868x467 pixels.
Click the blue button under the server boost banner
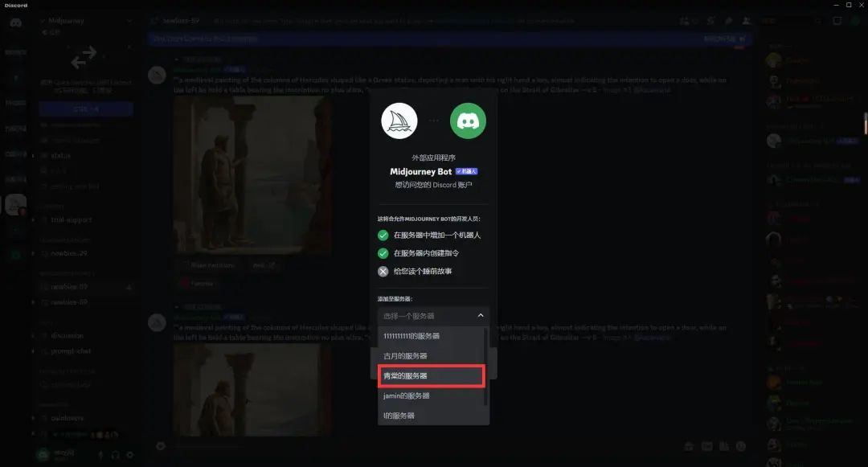[x=86, y=109]
